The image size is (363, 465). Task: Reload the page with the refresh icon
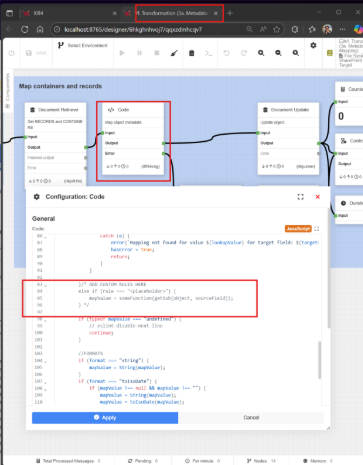pyautogui.click(x=25, y=29)
